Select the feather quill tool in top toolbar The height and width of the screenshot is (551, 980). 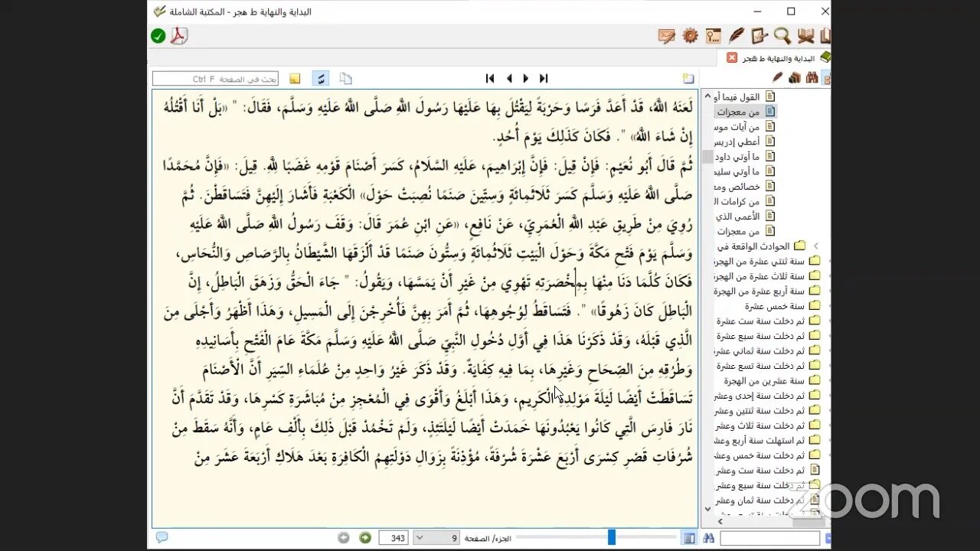[737, 36]
